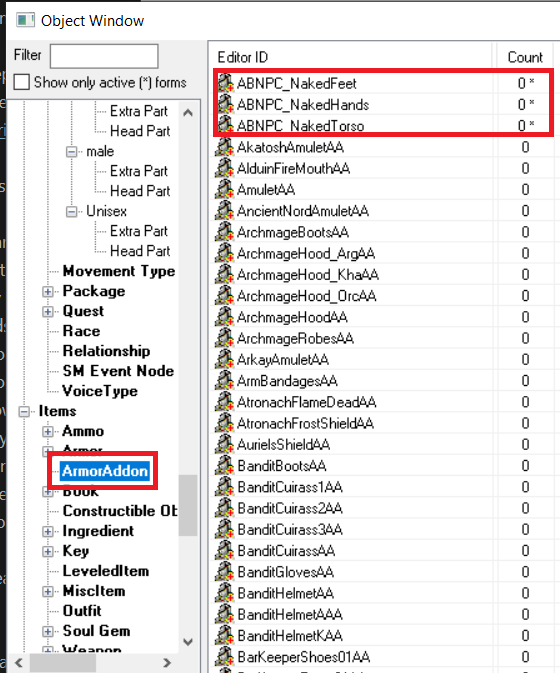Select the Constructible Object category
The image size is (560, 673).
(120, 511)
